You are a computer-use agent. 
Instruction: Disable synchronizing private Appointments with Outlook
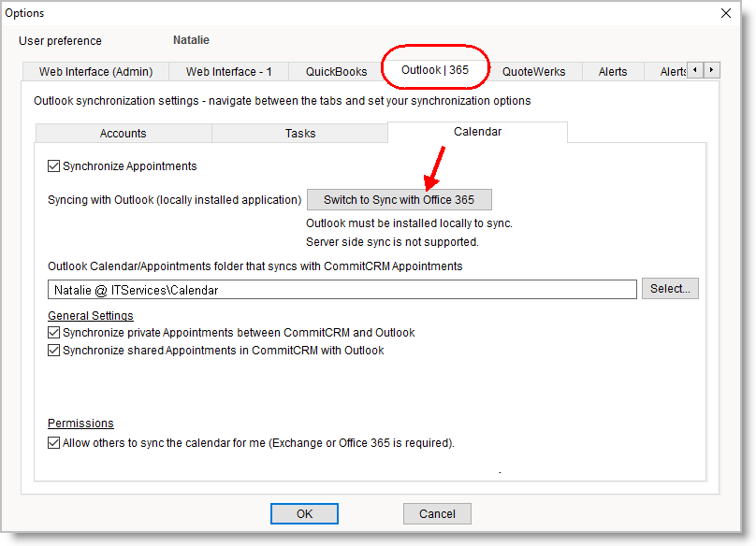click(54, 333)
